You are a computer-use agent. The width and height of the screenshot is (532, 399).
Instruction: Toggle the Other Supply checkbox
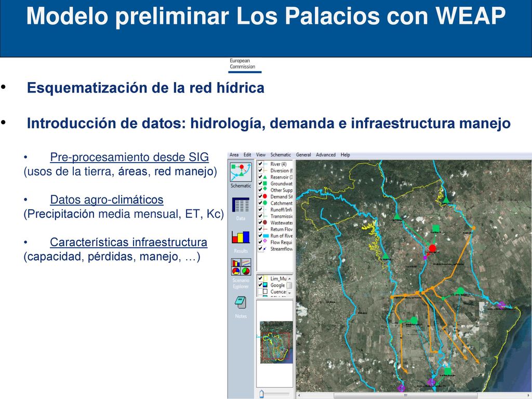pos(260,190)
